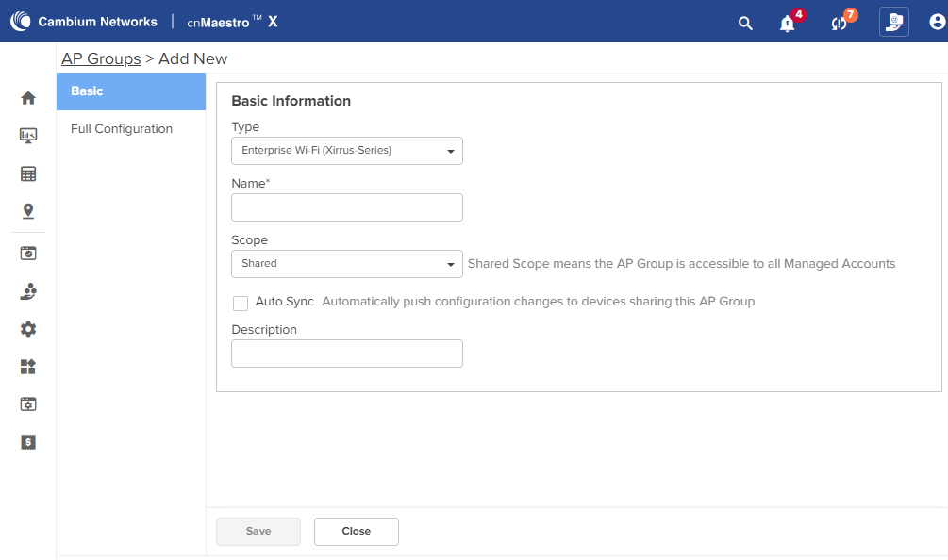Image resolution: width=948 pixels, height=560 pixels.
Task: Go back via AP Groups breadcrumb link
Action: (x=101, y=58)
